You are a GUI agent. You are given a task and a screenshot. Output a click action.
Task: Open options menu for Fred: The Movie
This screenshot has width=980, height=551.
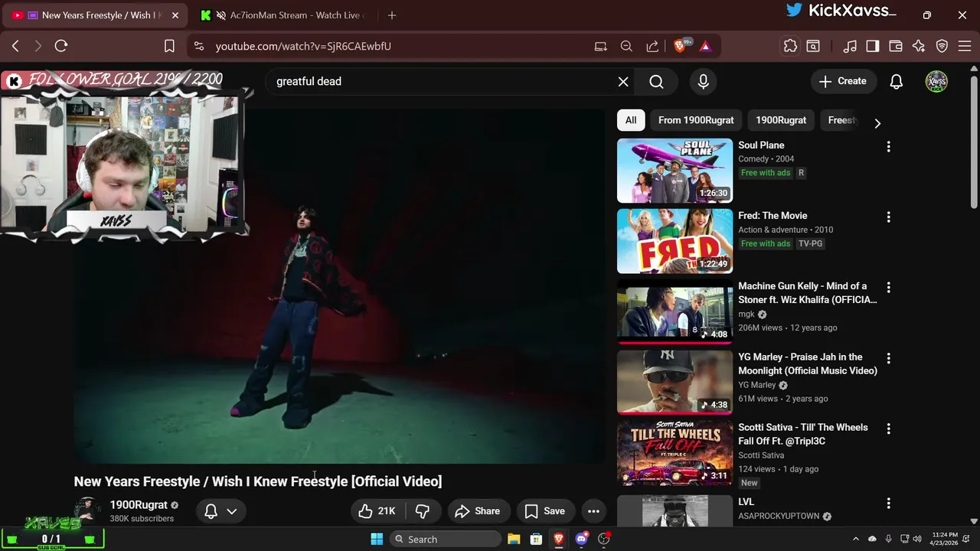coord(888,217)
